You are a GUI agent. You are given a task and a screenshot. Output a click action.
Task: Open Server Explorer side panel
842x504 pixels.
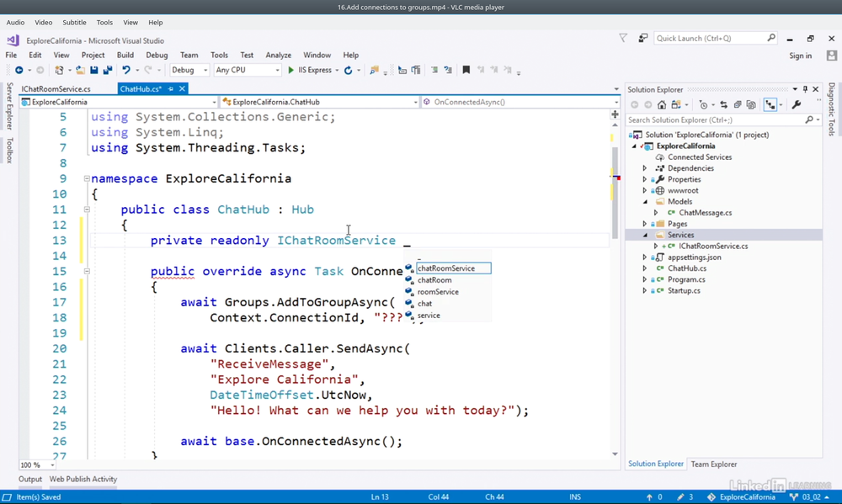click(x=9, y=106)
